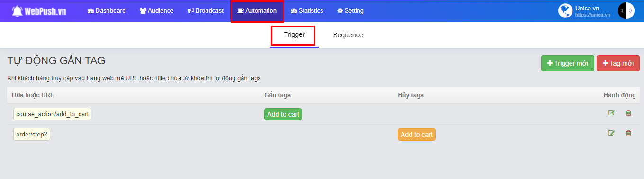This screenshot has height=179, width=644.
Task: Add a new tag with Tag mới
Action: [618, 63]
